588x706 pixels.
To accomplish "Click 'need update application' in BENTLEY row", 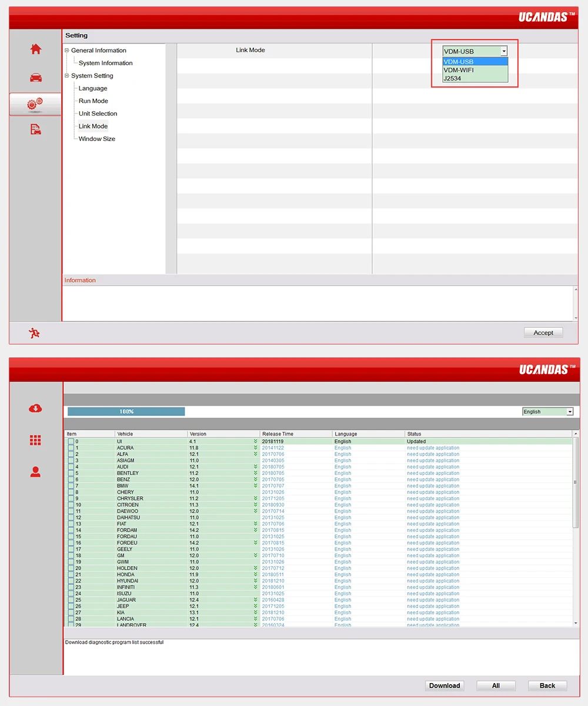I will 433,473.
